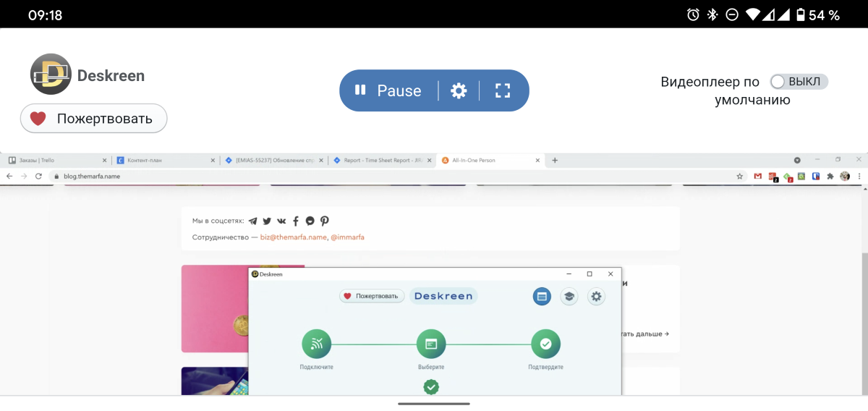Open a new browser tab with plus

(555, 160)
